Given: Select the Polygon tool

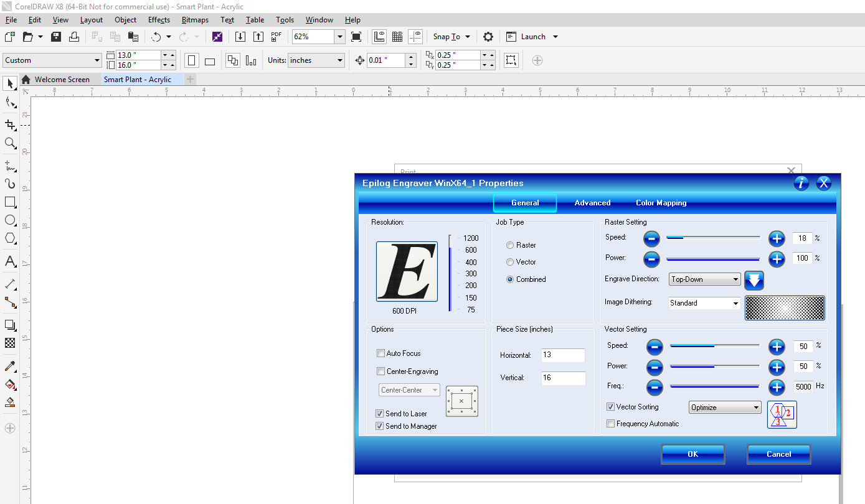Looking at the screenshot, I should pos(10,238).
